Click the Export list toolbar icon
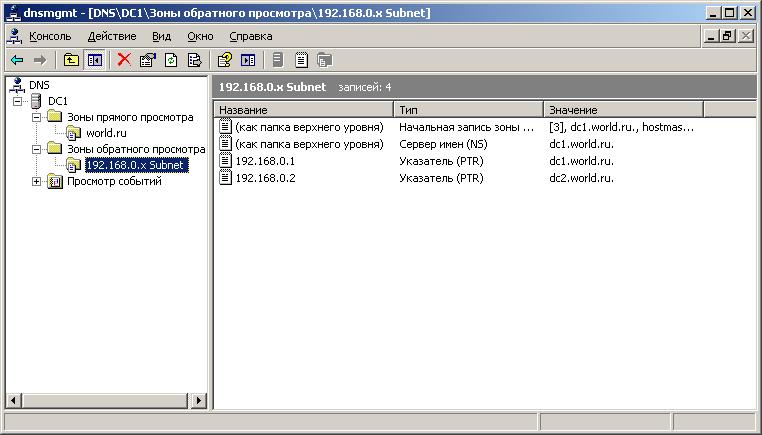Screen dimensions: 762x435 point(194,60)
